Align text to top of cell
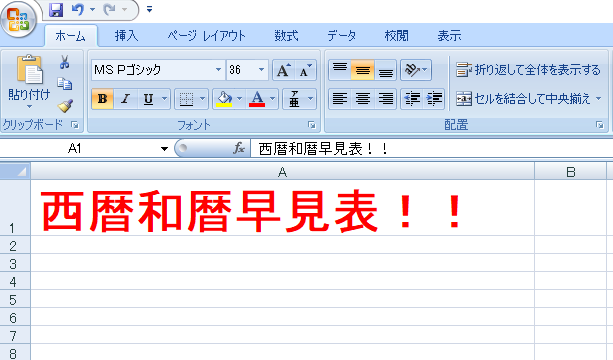 click(x=340, y=70)
